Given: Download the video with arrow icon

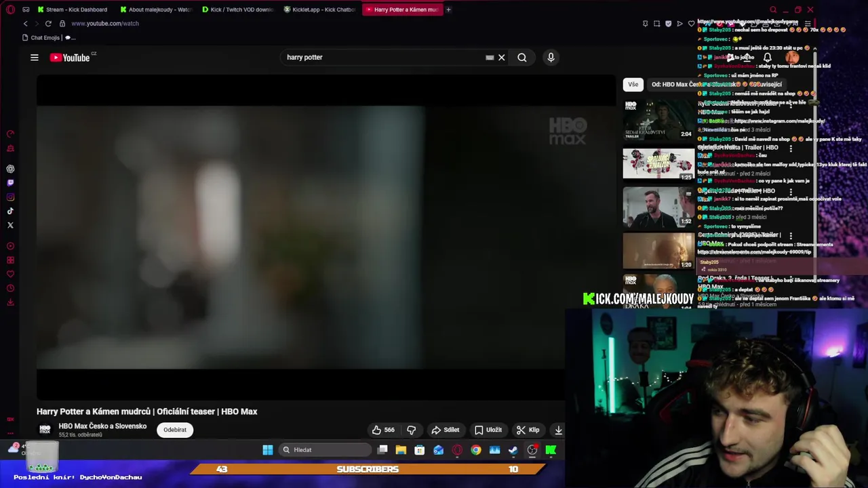Looking at the screenshot, I should coord(558,430).
